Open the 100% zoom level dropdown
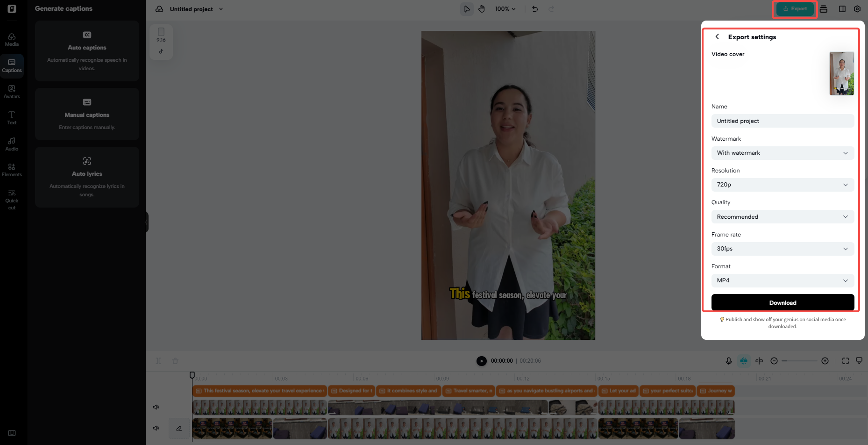 [505, 9]
